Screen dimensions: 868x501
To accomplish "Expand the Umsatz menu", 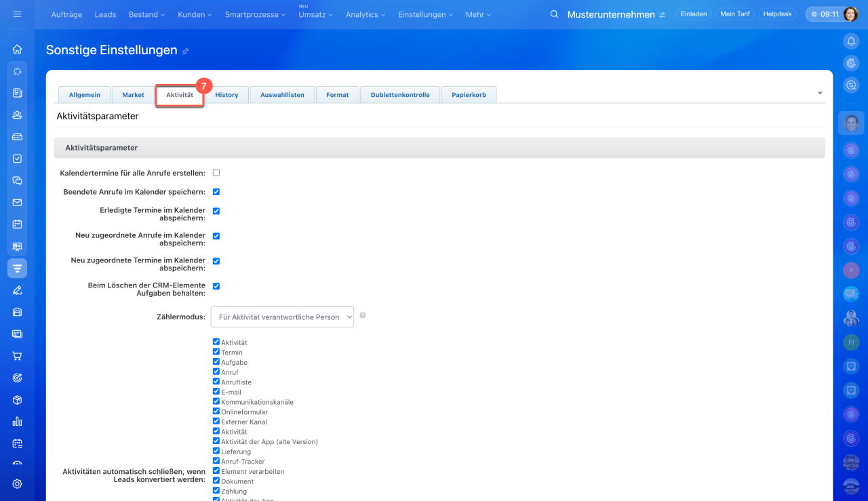I will [315, 14].
